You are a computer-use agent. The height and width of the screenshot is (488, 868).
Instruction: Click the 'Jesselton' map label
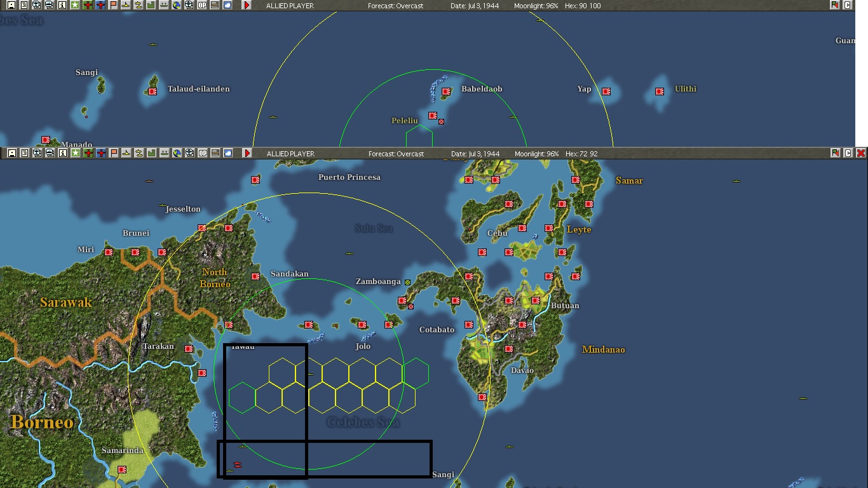coord(183,209)
